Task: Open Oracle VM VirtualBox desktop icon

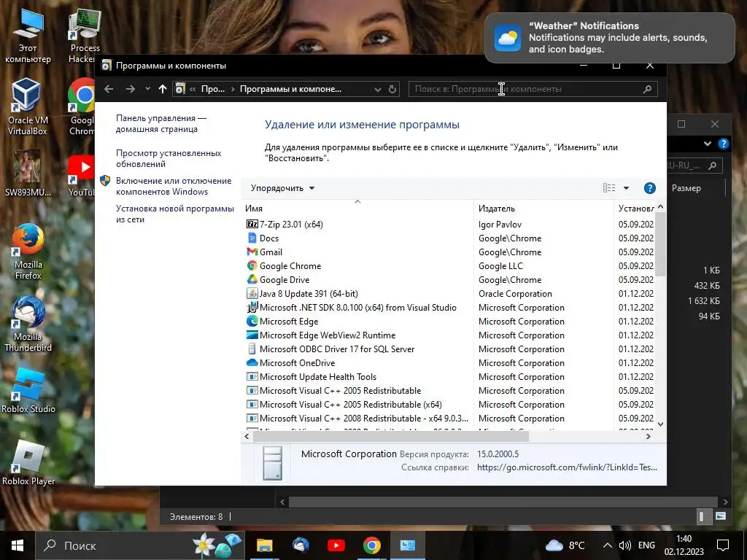Action: [27, 107]
